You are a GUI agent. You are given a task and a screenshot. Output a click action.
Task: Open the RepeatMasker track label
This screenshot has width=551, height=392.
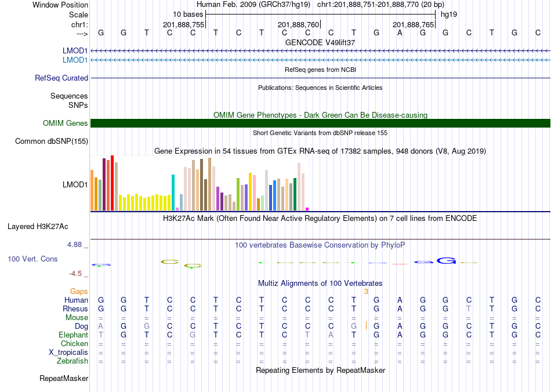(64, 378)
